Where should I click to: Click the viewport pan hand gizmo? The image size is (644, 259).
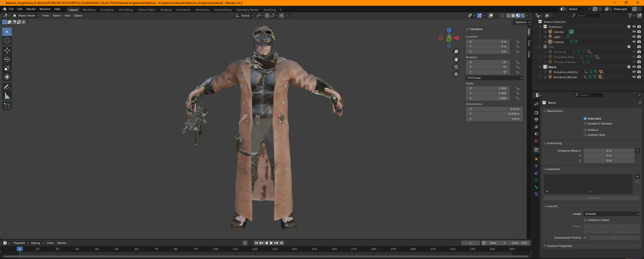[456, 59]
